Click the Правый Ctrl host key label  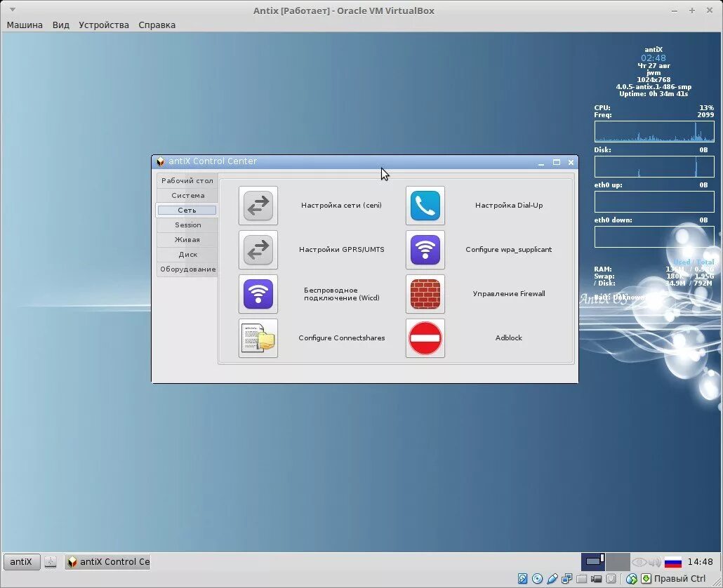(679, 579)
